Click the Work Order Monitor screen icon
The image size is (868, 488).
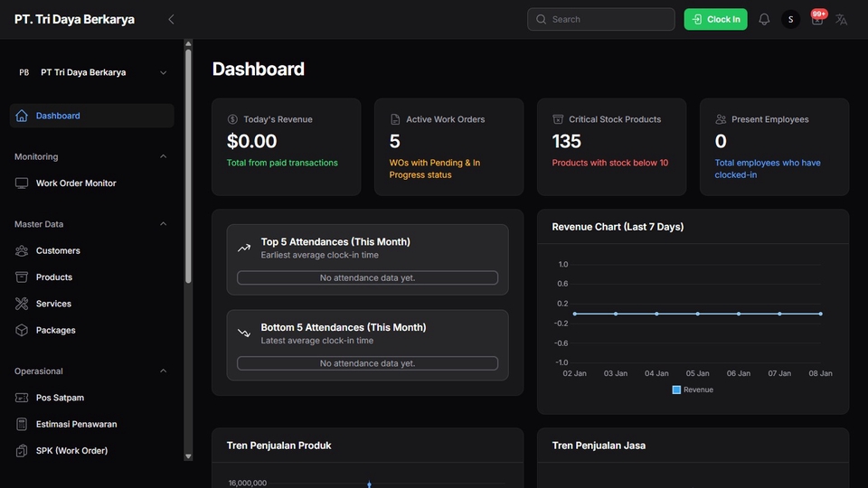point(22,183)
